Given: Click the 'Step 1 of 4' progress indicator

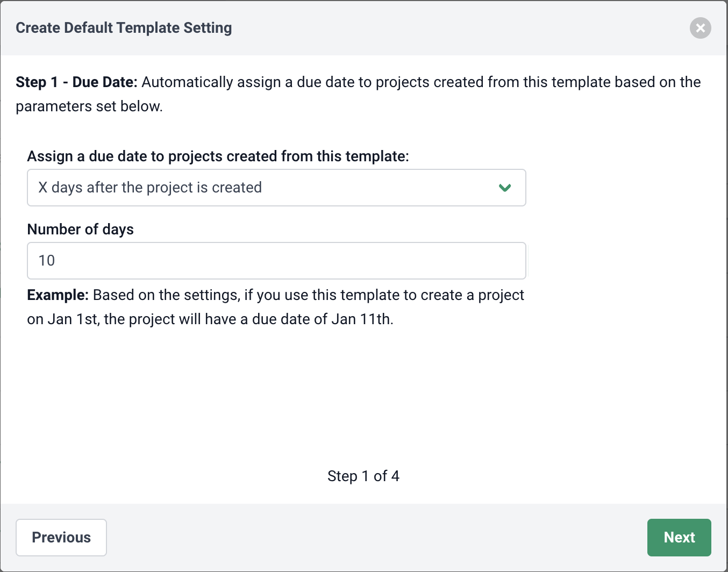Looking at the screenshot, I should click(x=363, y=476).
